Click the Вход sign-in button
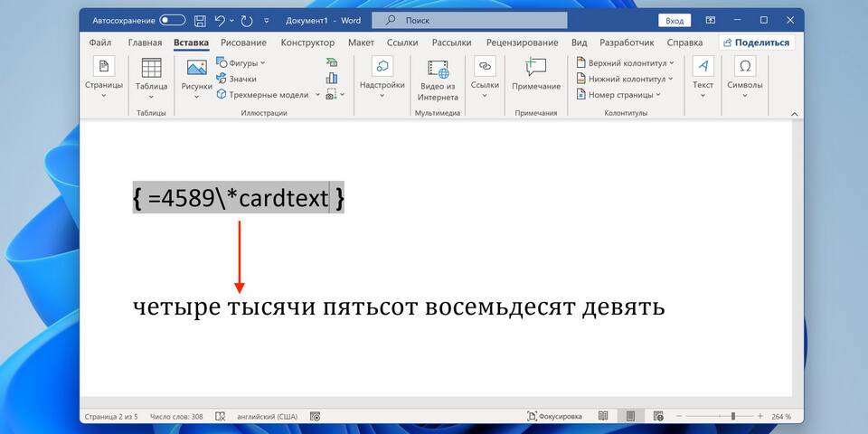The width and height of the screenshot is (868, 434). (675, 21)
